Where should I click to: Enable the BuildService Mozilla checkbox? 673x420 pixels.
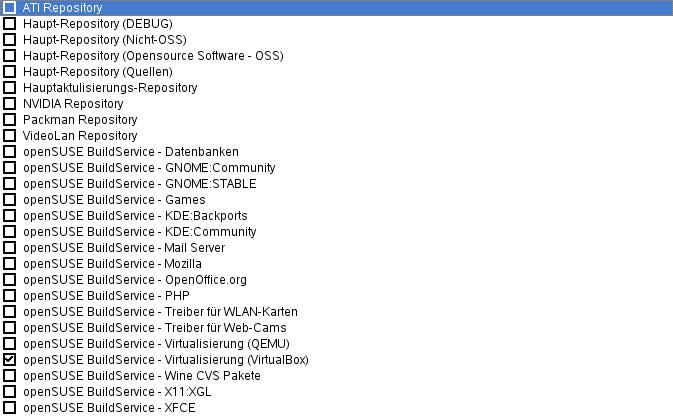tap(9, 264)
